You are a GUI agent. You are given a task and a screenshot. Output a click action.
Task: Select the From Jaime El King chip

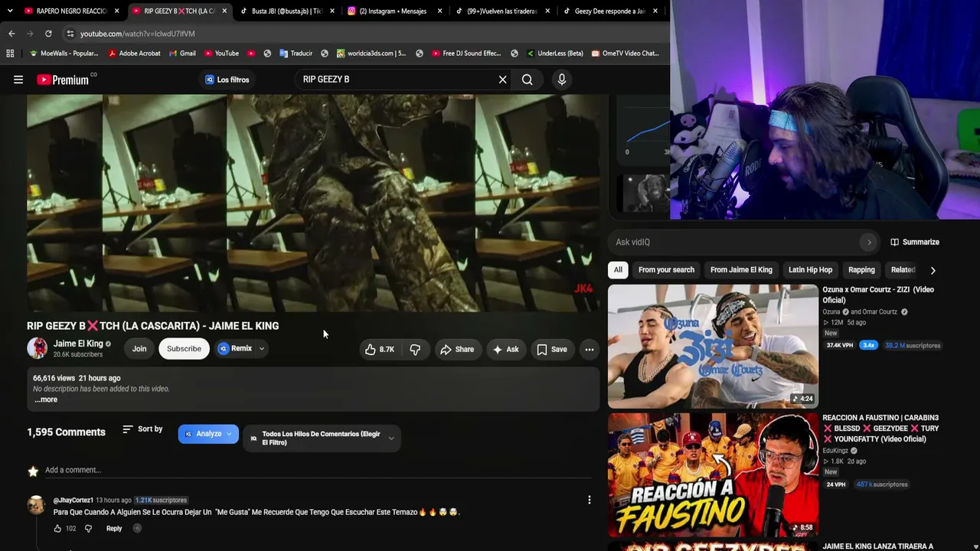(741, 269)
